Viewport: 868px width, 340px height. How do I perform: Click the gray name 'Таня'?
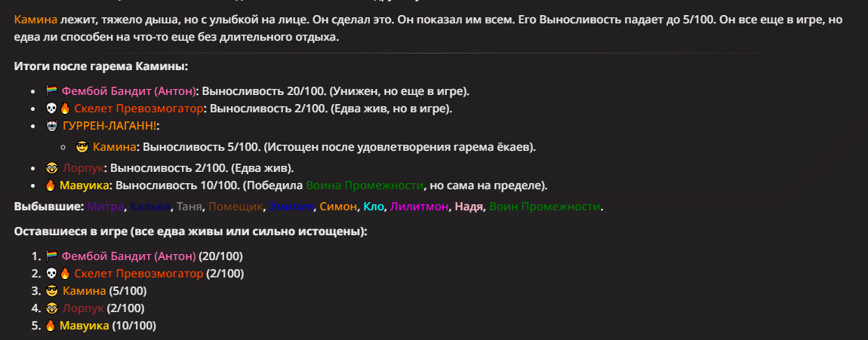(x=189, y=207)
